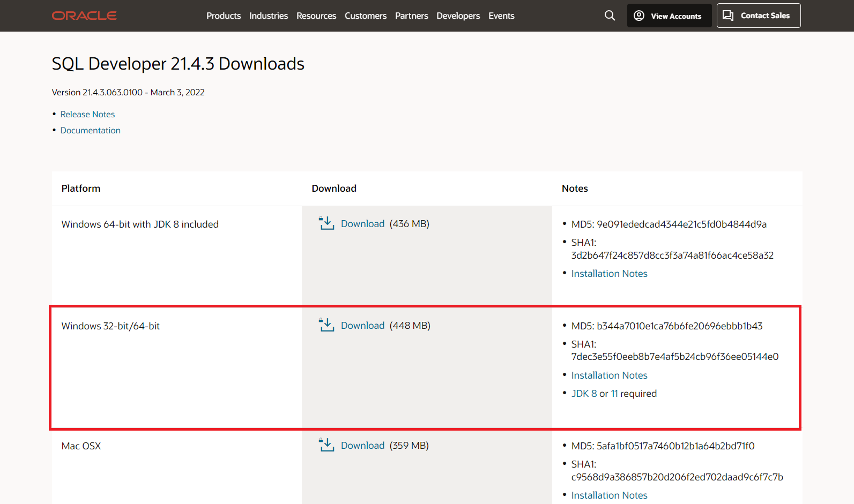Image resolution: width=854 pixels, height=504 pixels.
Task: Open Installation Notes for Mac OSX
Action: pos(610,495)
